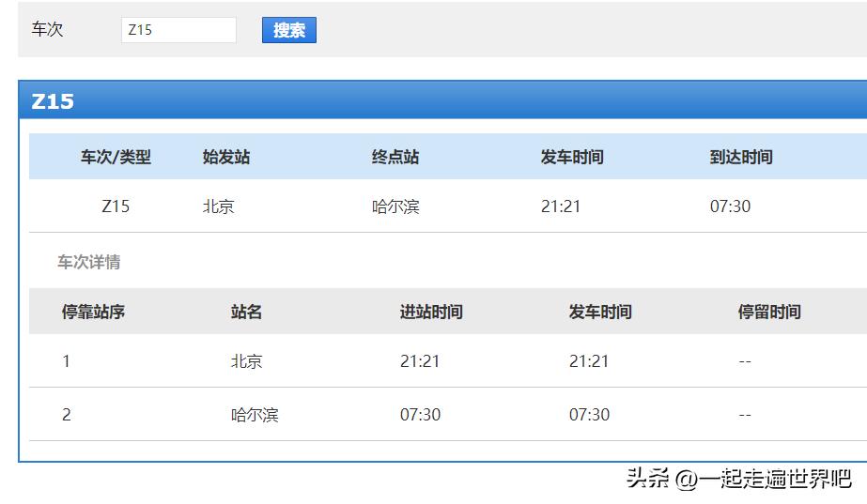Click the 终点站 column header
The image size is (867, 504).
tap(395, 157)
